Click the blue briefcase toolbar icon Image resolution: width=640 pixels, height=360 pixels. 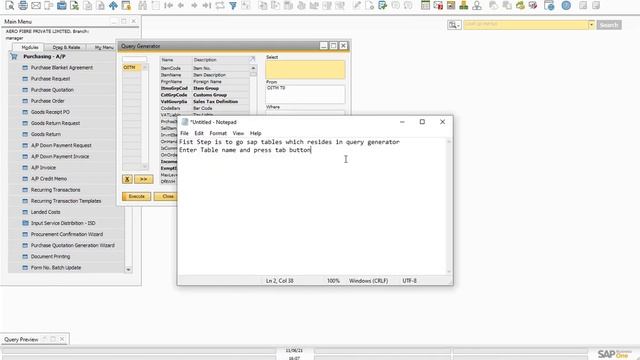[x=62, y=5]
